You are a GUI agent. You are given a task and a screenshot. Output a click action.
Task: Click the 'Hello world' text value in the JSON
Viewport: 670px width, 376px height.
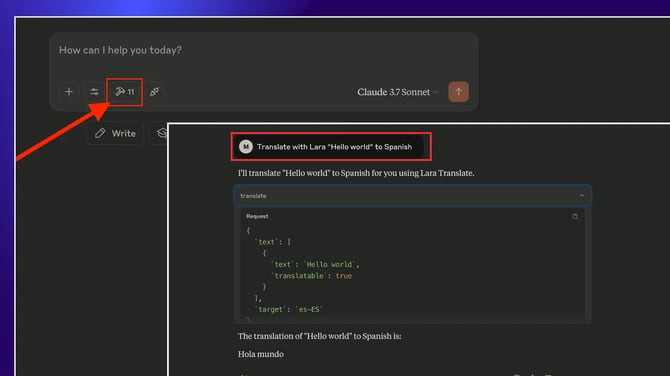click(x=329, y=264)
